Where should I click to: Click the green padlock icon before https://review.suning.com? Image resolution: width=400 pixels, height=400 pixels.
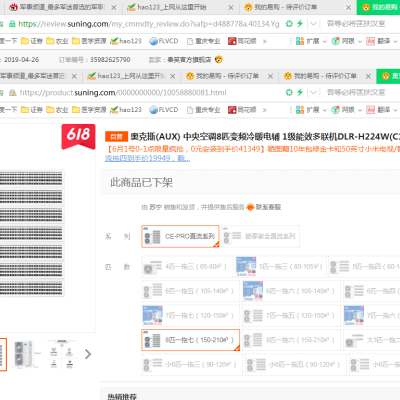point(12,24)
